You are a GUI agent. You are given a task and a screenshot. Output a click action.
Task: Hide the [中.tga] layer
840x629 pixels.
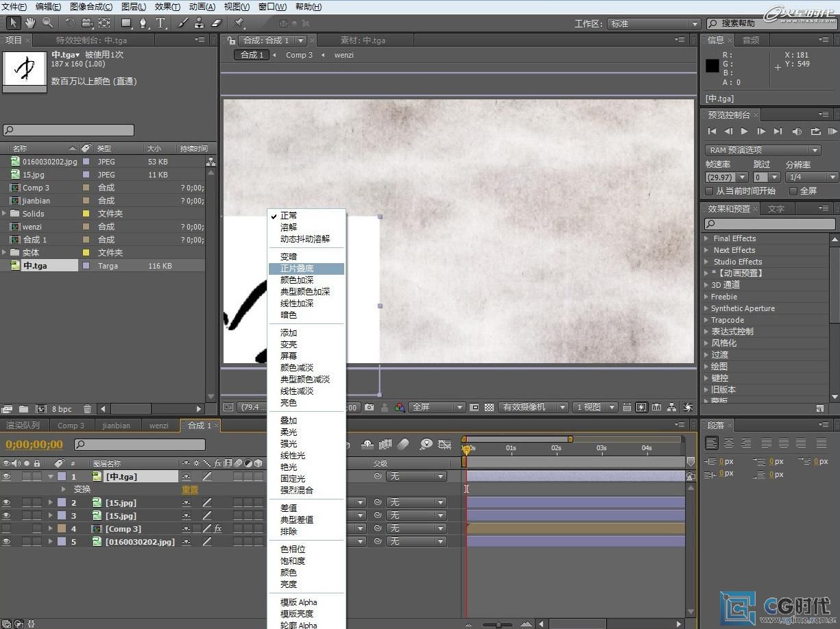(x=6, y=476)
